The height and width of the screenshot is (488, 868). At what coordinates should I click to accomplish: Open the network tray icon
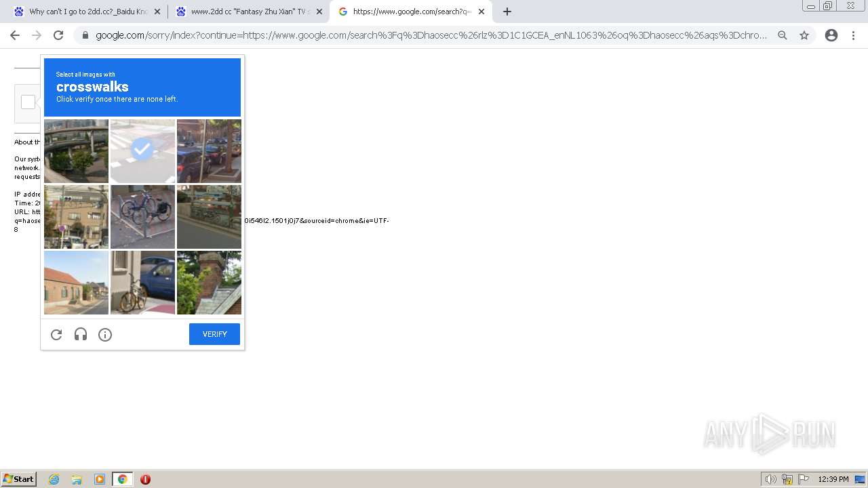tap(787, 479)
